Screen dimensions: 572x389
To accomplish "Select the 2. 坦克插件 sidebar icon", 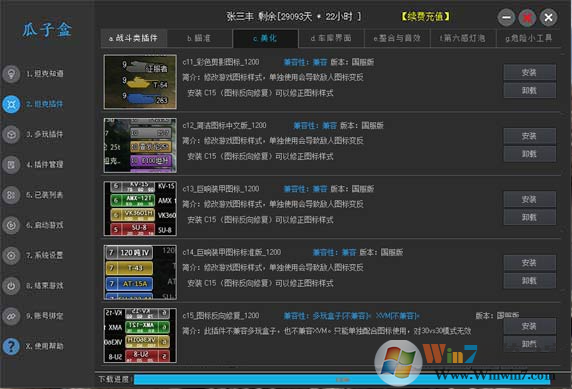I will pos(11,104).
